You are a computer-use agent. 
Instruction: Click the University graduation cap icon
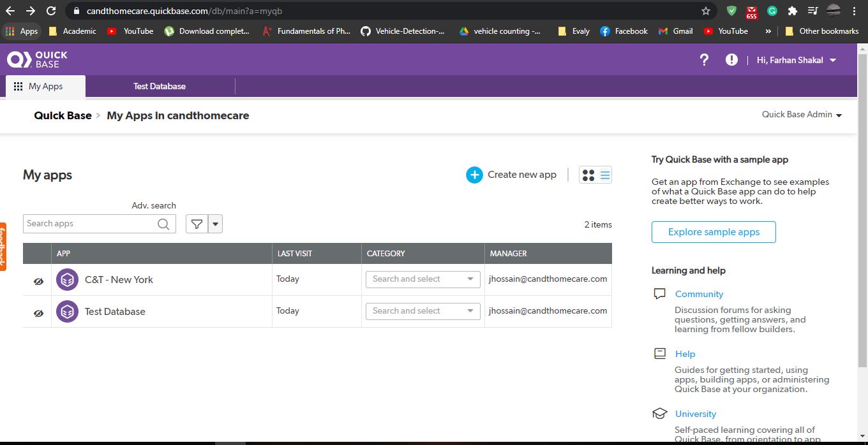point(660,414)
